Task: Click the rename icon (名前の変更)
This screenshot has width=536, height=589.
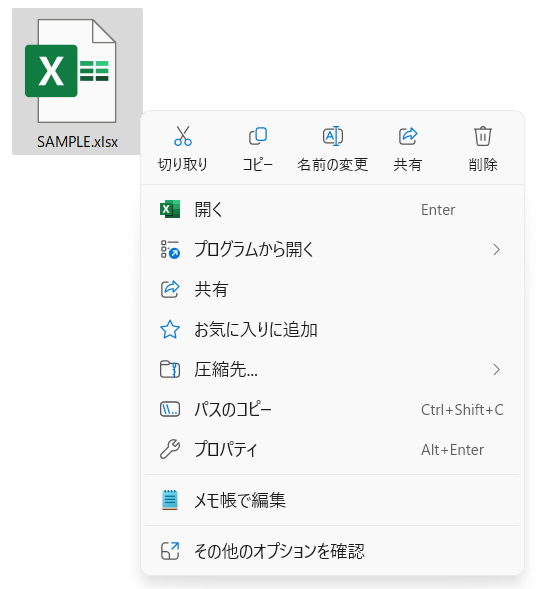Action: coord(333,136)
